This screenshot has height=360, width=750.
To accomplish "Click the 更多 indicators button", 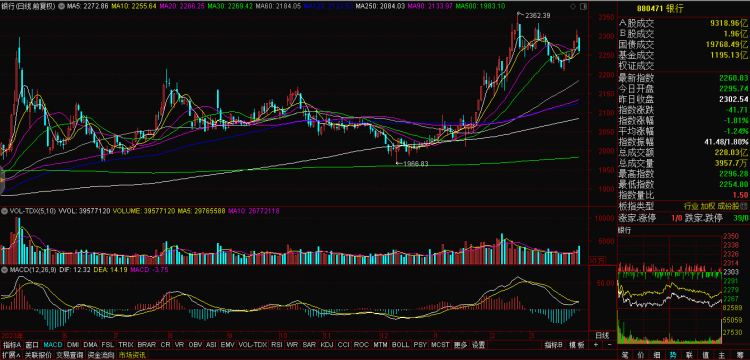I will pyautogui.click(x=460, y=345).
